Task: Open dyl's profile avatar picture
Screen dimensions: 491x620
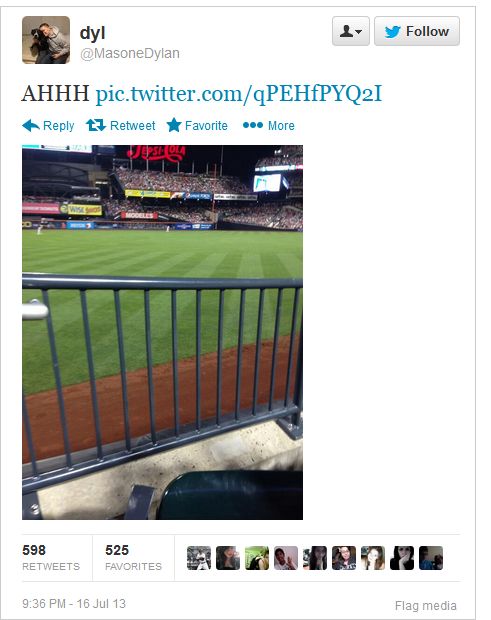Action: [46, 40]
